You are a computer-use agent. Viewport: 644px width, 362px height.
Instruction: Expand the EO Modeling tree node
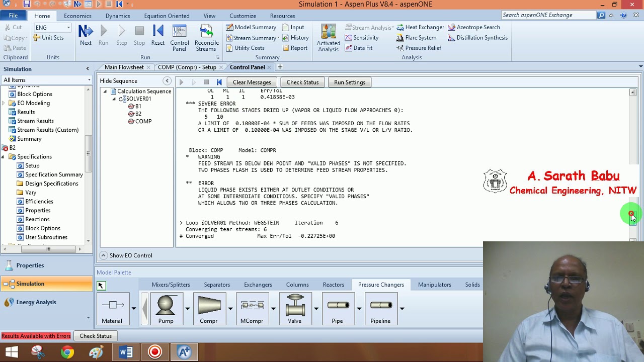click(4, 103)
